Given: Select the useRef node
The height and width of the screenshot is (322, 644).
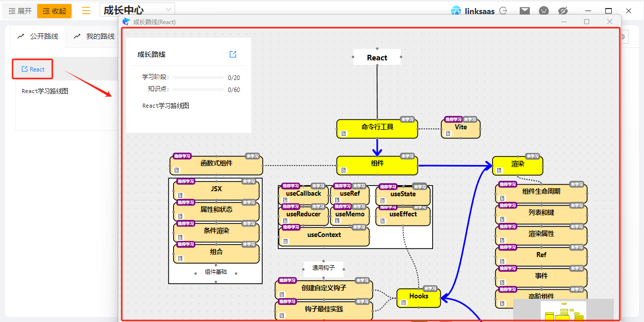Looking at the screenshot, I should click(x=350, y=195).
